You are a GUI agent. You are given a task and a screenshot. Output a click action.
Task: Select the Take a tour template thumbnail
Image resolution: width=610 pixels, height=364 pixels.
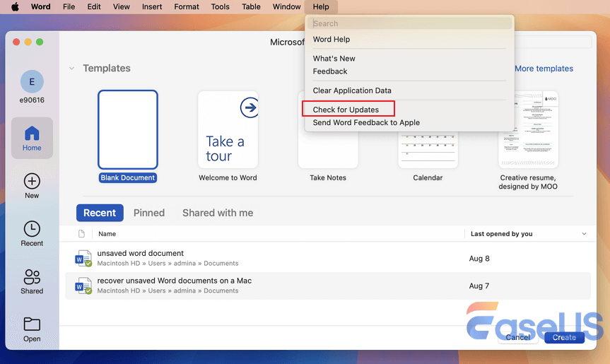pyautogui.click(x=228, y=129)
